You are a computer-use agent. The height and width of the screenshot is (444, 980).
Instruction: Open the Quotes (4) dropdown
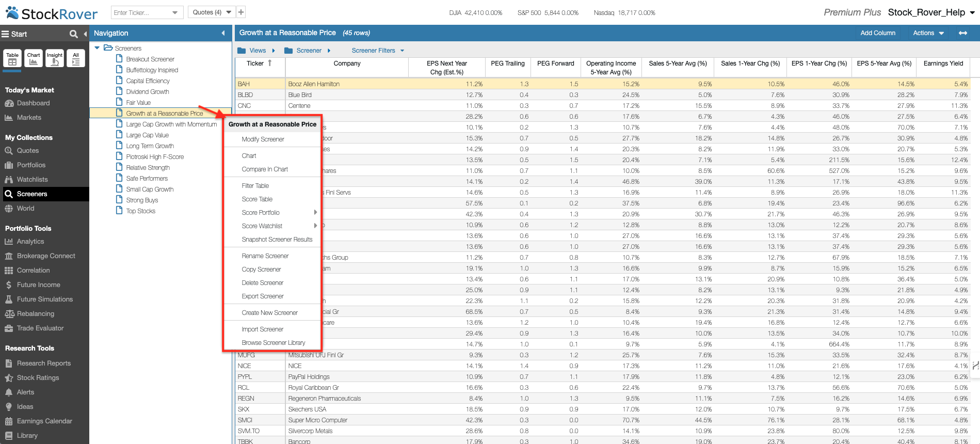212,12
